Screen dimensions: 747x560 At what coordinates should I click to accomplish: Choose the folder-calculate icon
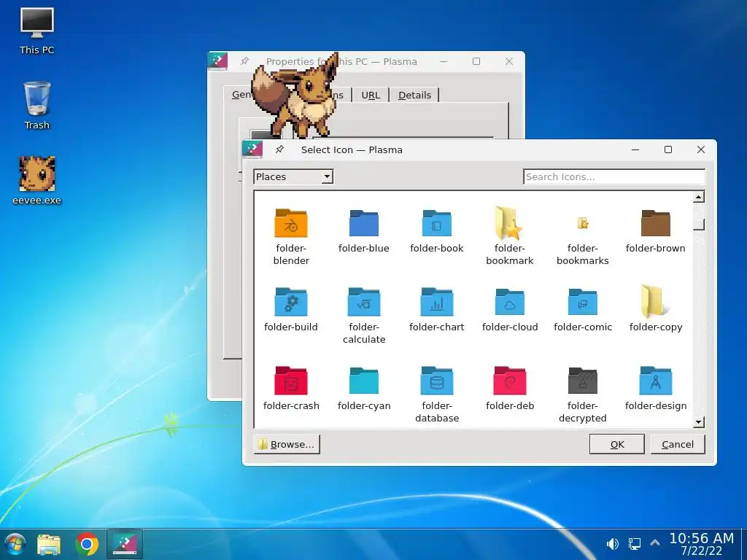364,302
